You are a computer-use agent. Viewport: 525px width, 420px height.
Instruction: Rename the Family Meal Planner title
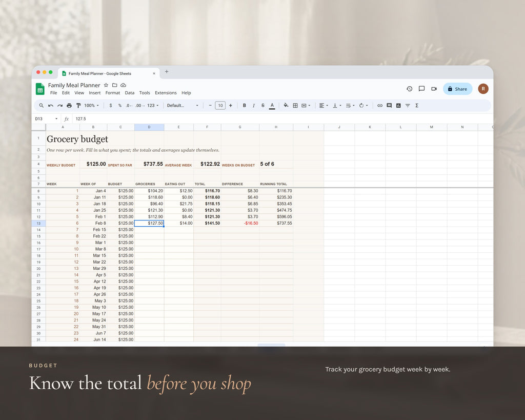click(x=74, y=85)
